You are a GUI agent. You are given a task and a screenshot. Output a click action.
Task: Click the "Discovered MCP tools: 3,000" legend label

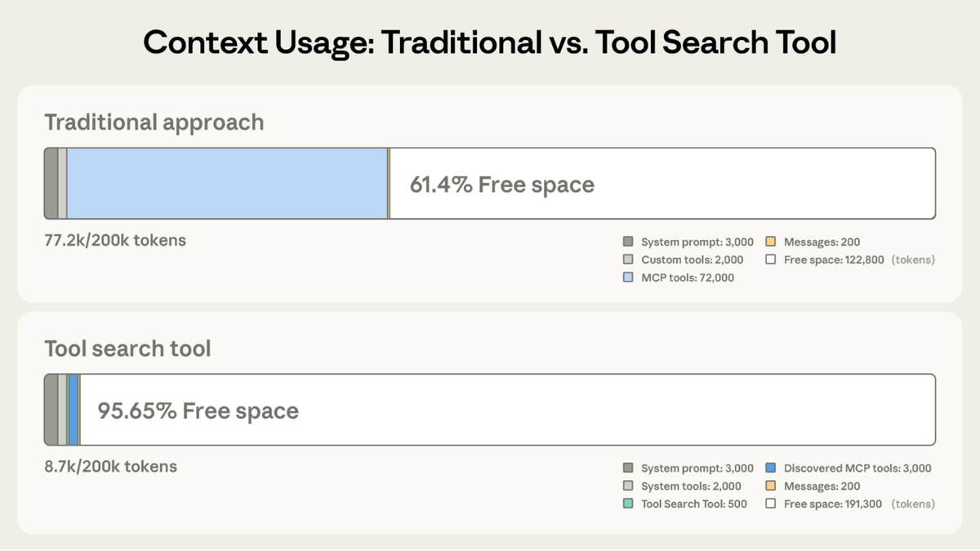(x=857, y=469)
